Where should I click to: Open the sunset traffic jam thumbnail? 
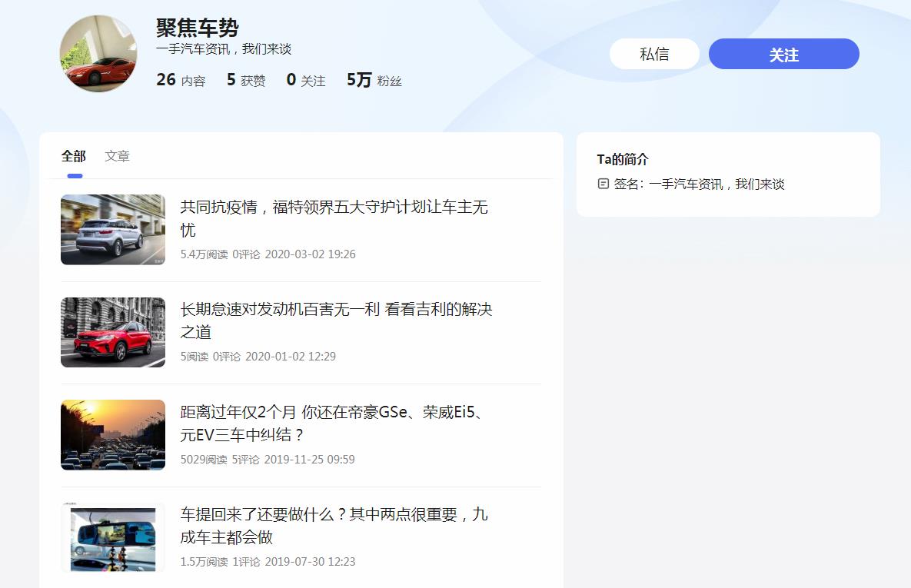[113, 434]
